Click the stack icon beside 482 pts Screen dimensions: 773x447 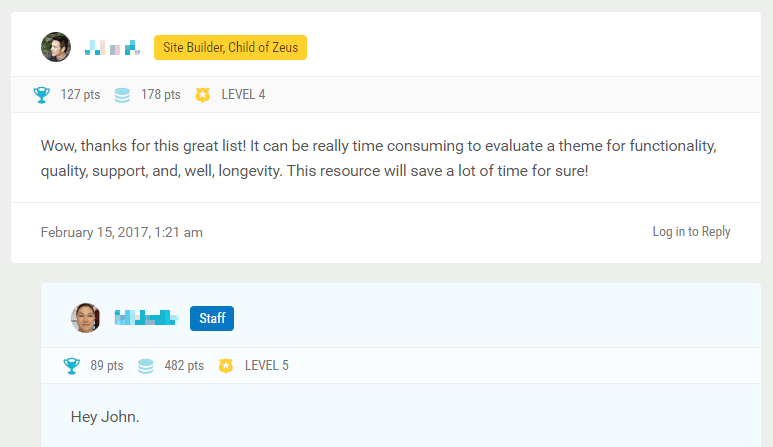click(146, 366)
